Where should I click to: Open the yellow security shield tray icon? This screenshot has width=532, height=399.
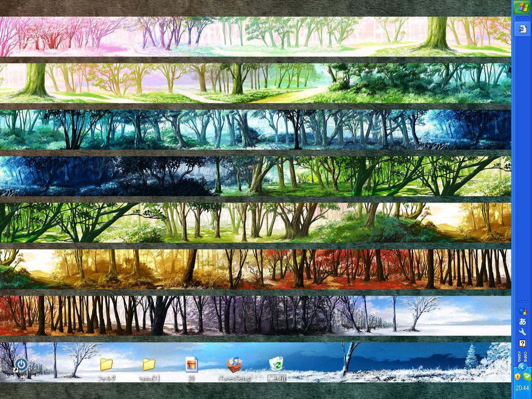coord(517,376)
